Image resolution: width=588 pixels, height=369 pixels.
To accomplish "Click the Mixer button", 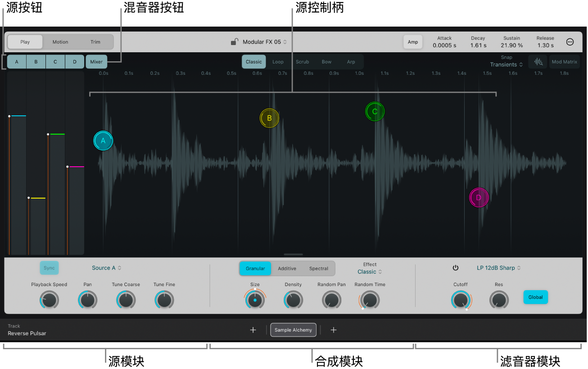I will [96, 62].
